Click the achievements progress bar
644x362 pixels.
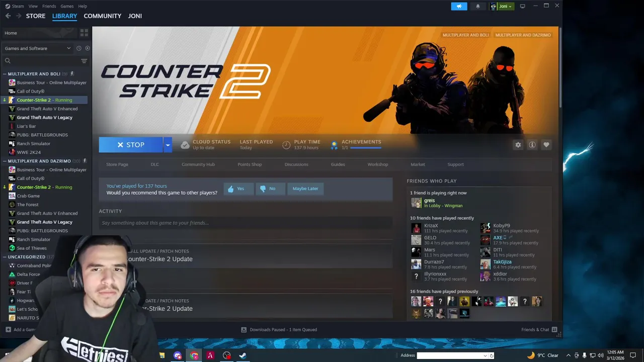[x=366, y=148]
